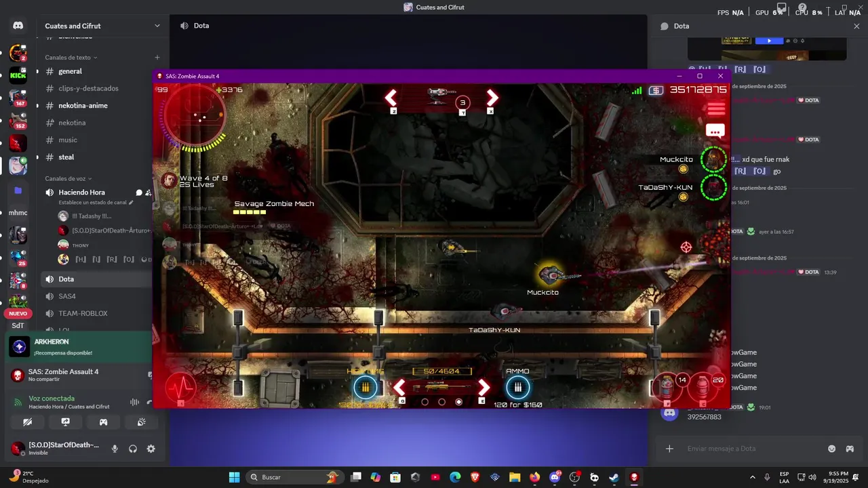868x488 pixels.
Task: Open the soundboard button
Action: [142, 422]
